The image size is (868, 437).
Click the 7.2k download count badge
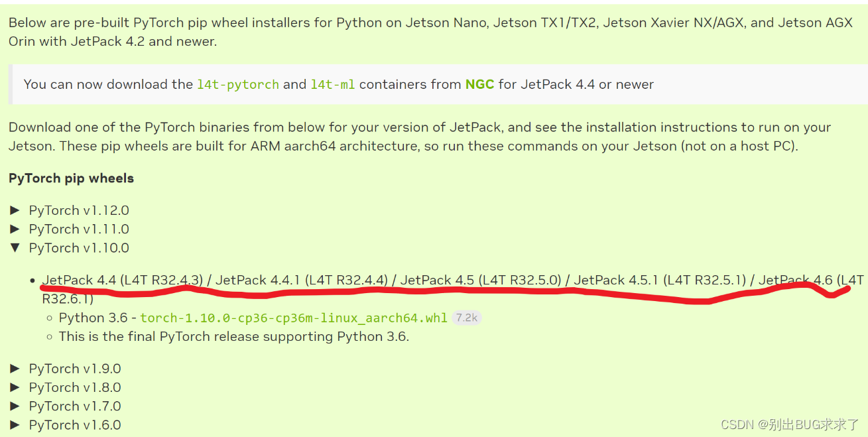pos(466,318)
